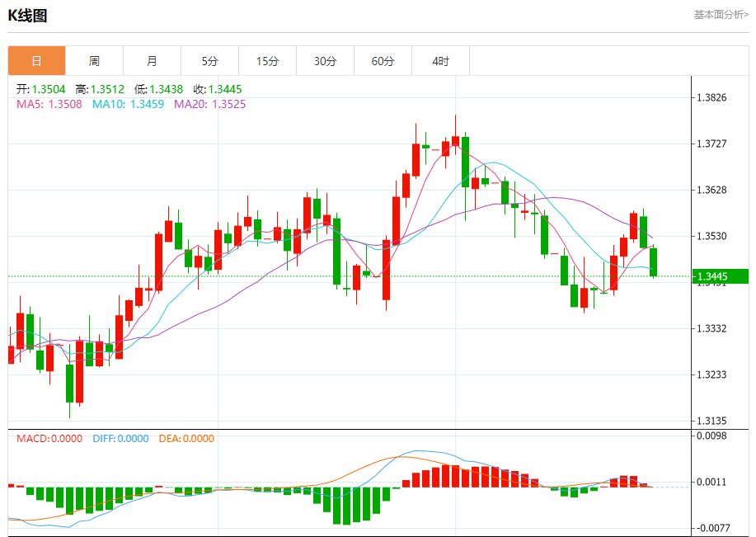
Task: Click the MA20: 1.3525 legend
Action: 209,104
